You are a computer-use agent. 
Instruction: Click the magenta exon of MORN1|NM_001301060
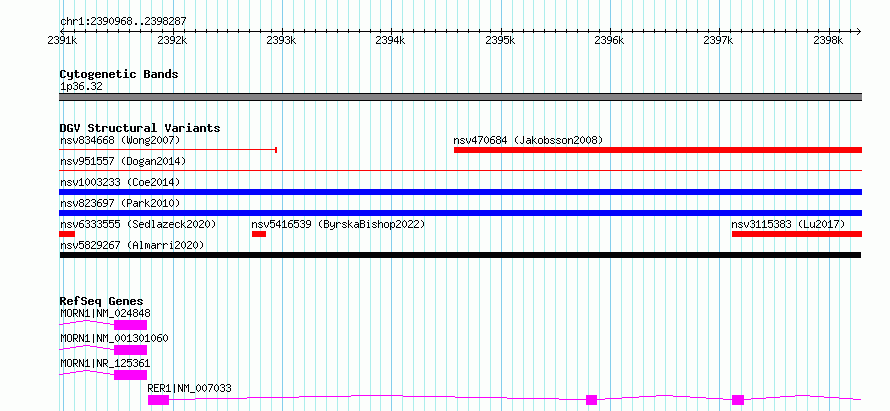point(131,350)
